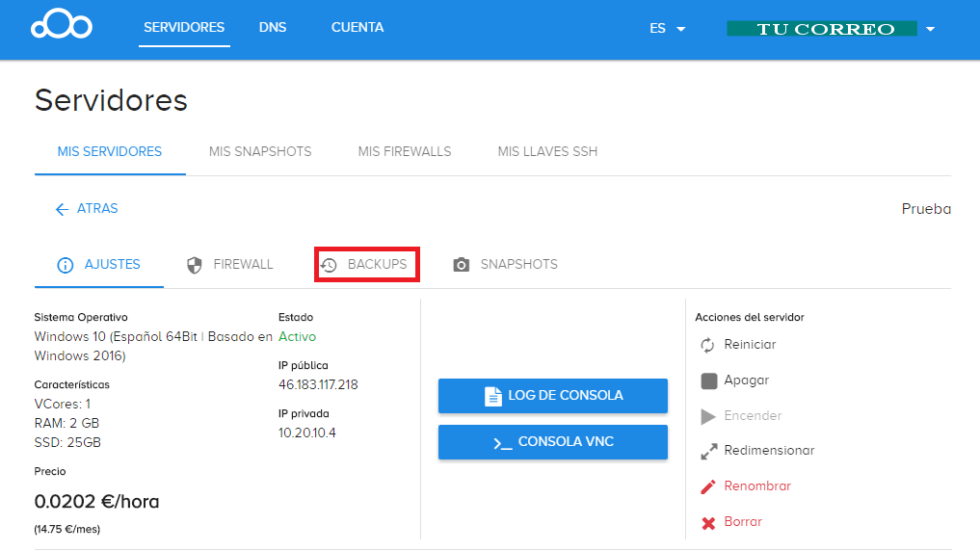Click the price 0.0202 €/hora
Screen dimensions: 980x551
click(x=97, y=502)
